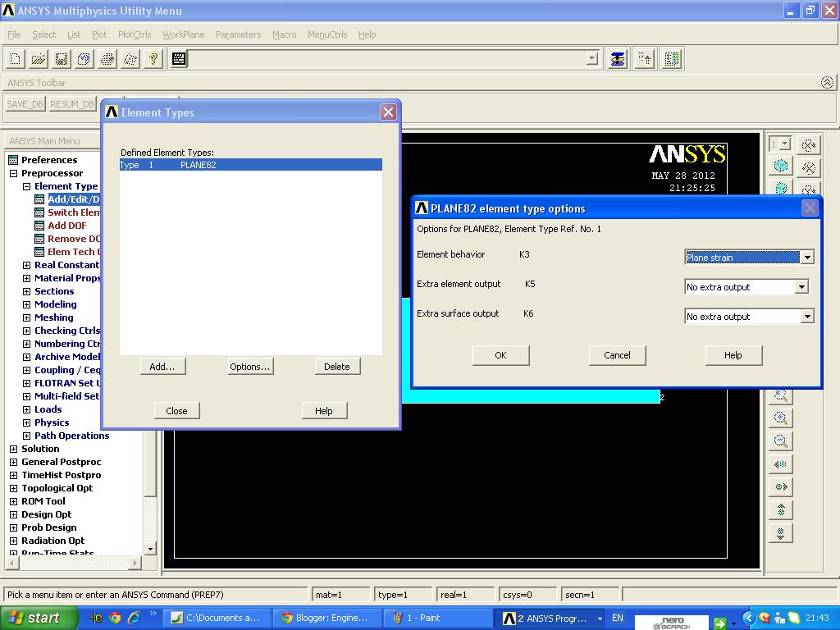The width and height of the screenshot is (840, 630).
Task: Open an ANSYS database file
Action: pyautogui.click(x=39, y=58)
